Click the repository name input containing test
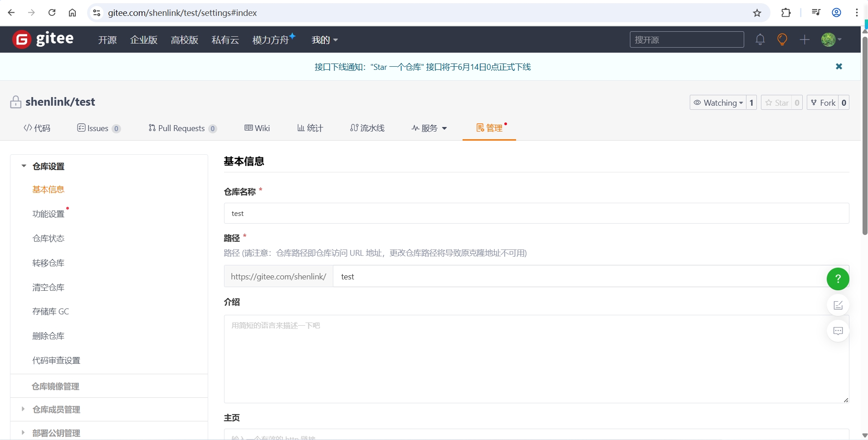This screenshot has height=440, width=868. tap(535, 213)
